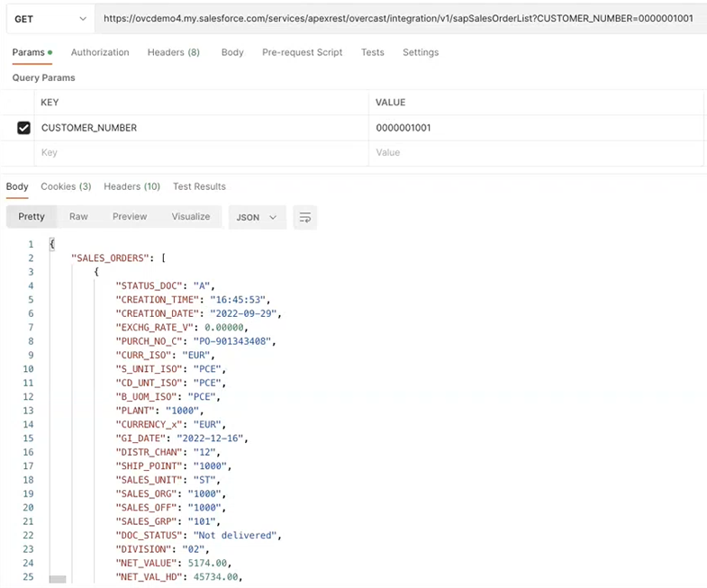Image resolution: width=707 pixels, height=588 pixels.
Task: Click the "NET_VALUE" 5174.00 line
Action: point(173,563)
